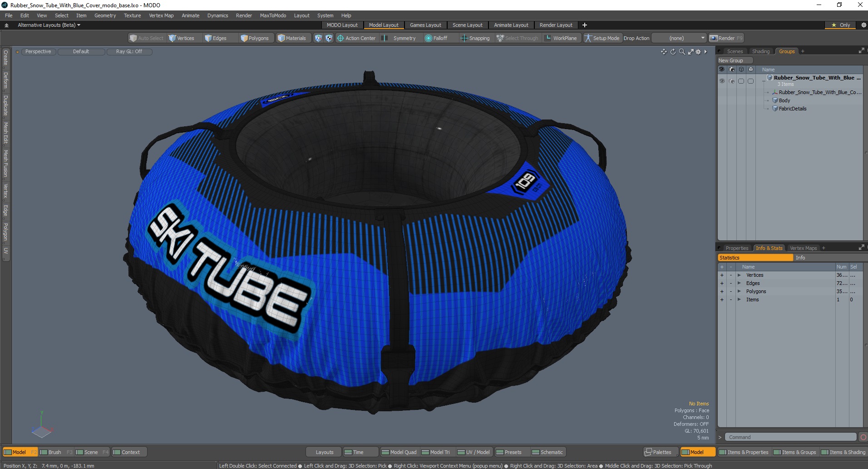Select the FabricDetails mesh item

793,109
